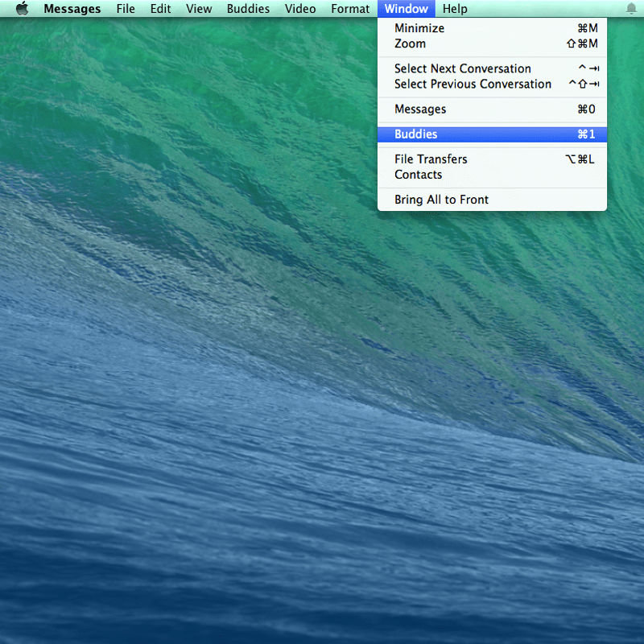644x644 pixels.
Task: Open the Video menu
Action: [300, 9]
